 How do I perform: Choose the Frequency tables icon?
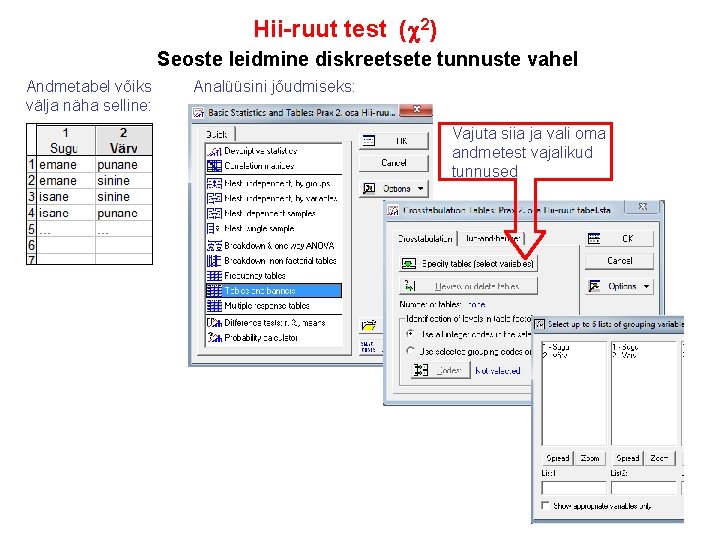[x=214, y=276]
